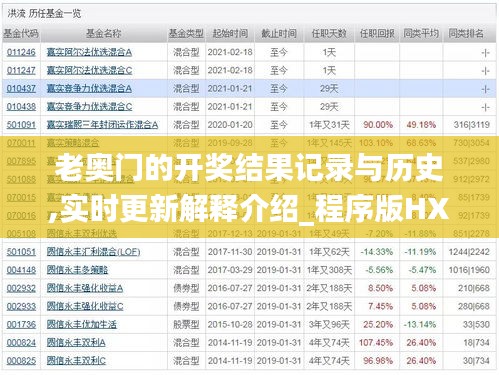The image size is (499, 375).
Task: Open fund 嘉实阿尔法优选混合C link
Action: point(89,70)
